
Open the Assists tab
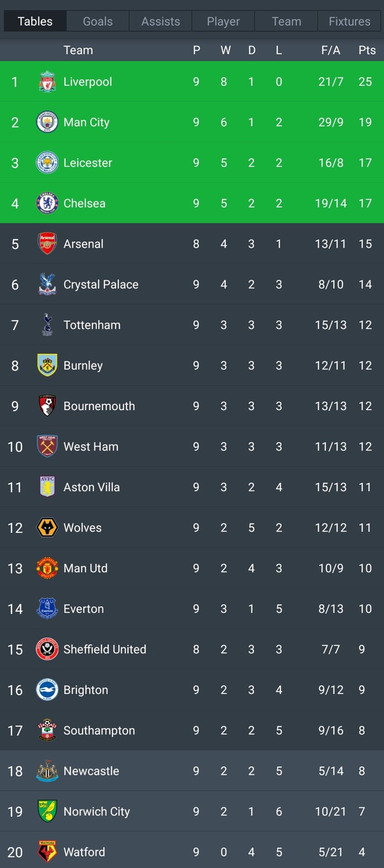(161, 21)
